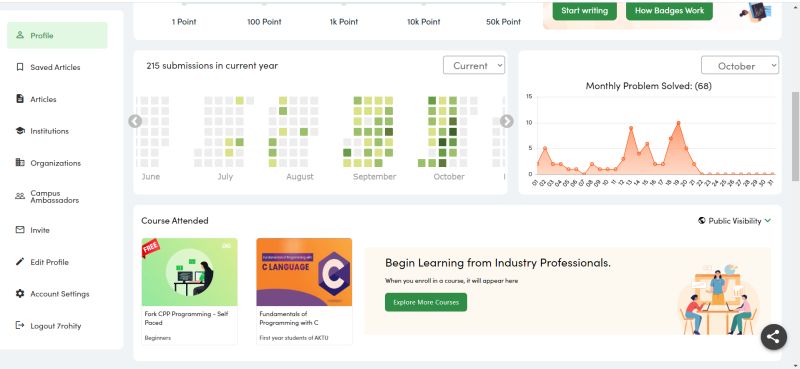Select the Profile sidebar item
The height and width of the screenshot is (369, 800).
(x=57, y=35)
